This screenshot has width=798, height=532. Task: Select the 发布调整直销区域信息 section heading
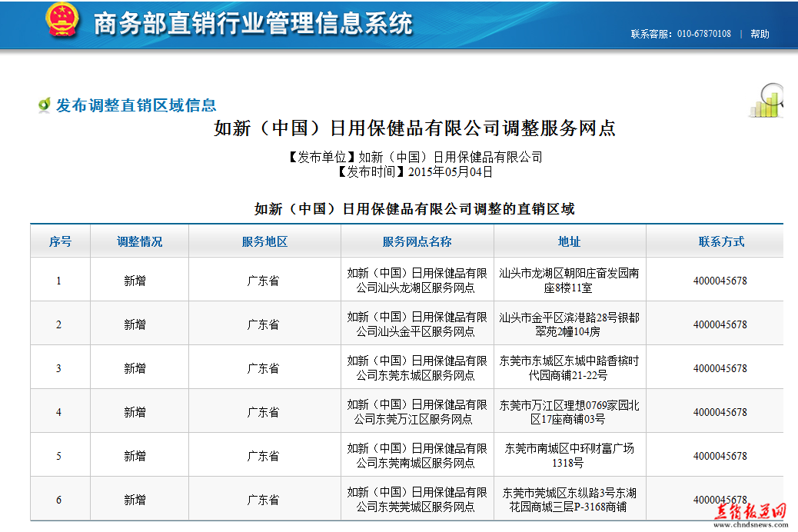click(x=136, y=105)
